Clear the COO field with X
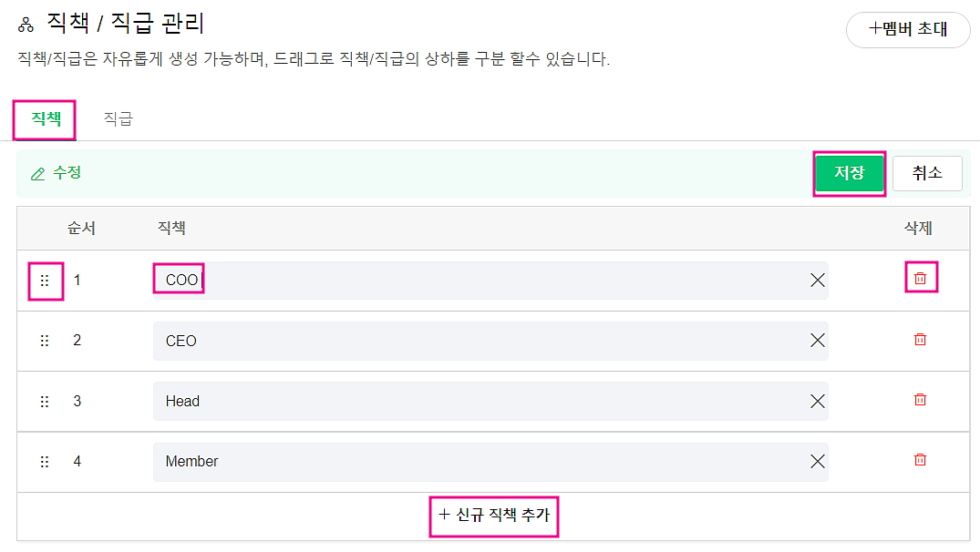The height and width of the screenshot is (552, 980). click(817, 281)
